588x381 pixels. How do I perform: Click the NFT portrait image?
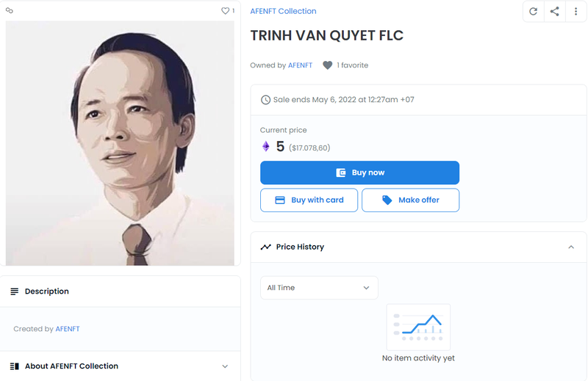tap(120, 143)
